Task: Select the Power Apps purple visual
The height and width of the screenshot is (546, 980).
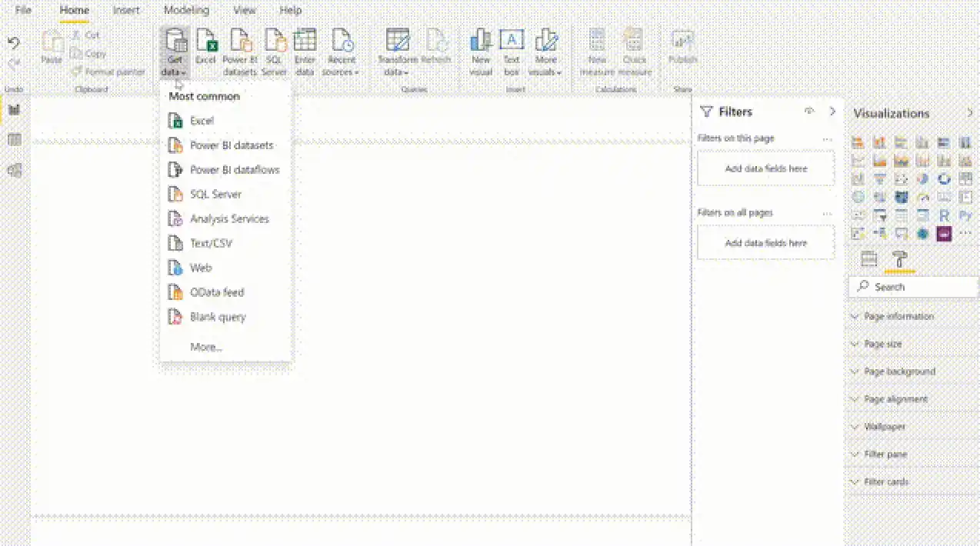Action: coord(944,234)
